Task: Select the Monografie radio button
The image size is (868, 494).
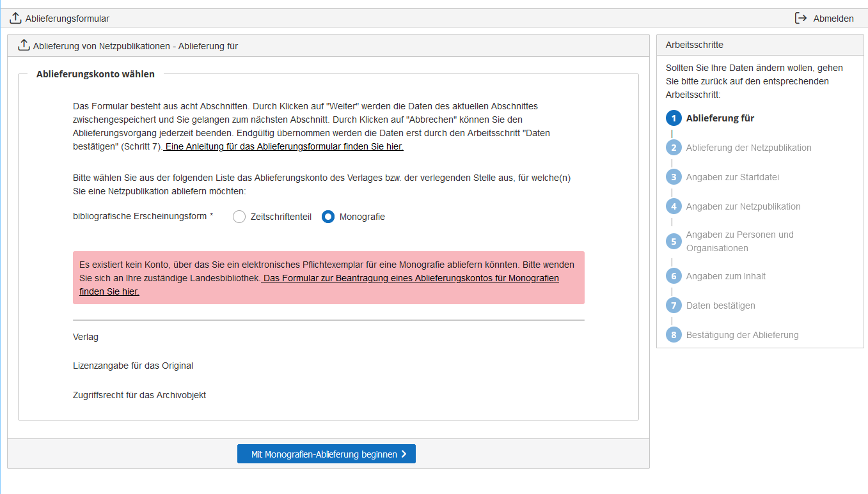Action: pyautogui.click(x=328, y=217)
